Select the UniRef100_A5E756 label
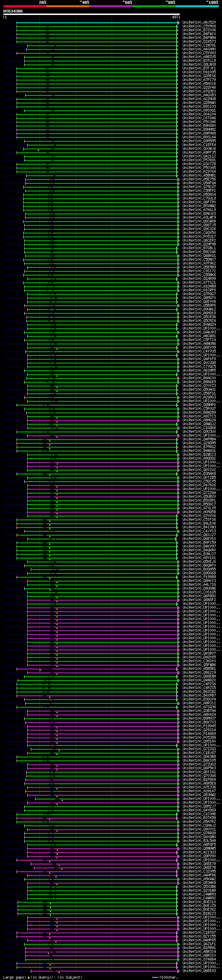This screenshot has height=980, width=222. [199, 179]
